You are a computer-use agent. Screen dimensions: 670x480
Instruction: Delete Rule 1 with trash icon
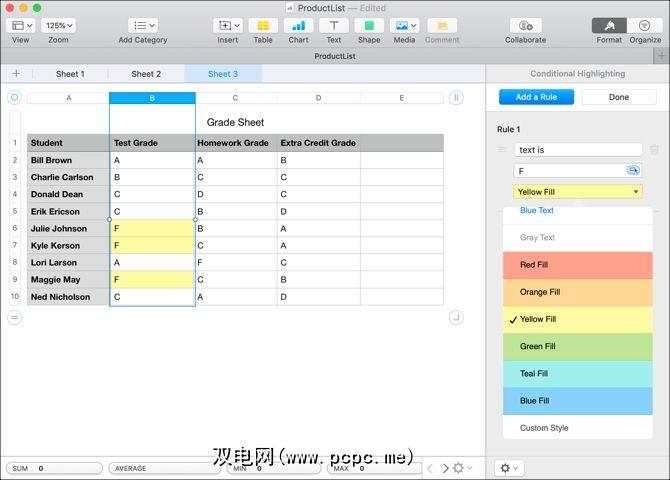click(654, 150)
